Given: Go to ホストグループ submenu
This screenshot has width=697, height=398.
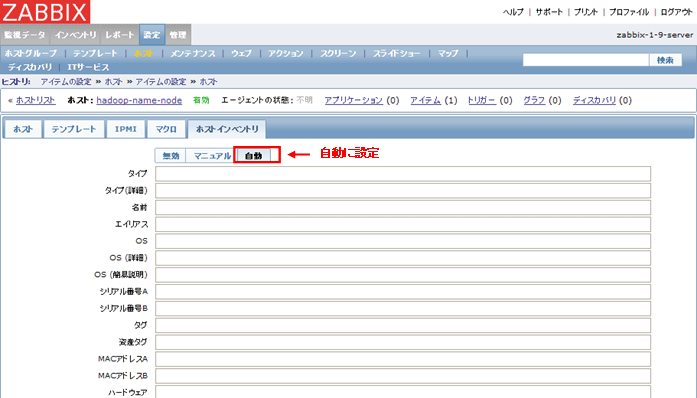Looking at the screenshot, I should pos(31,53).
